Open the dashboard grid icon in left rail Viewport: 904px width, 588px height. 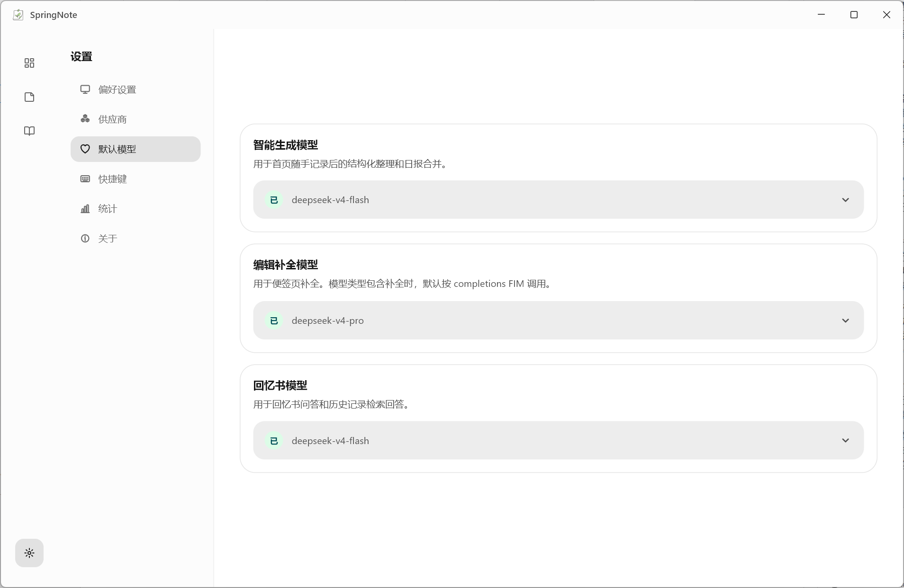point(29,63)
